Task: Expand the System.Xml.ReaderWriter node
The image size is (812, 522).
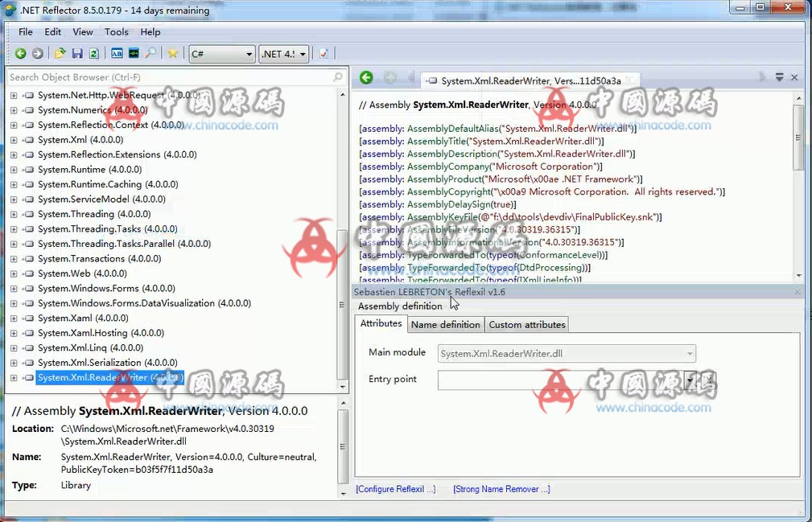Action: tap(14, 378)
